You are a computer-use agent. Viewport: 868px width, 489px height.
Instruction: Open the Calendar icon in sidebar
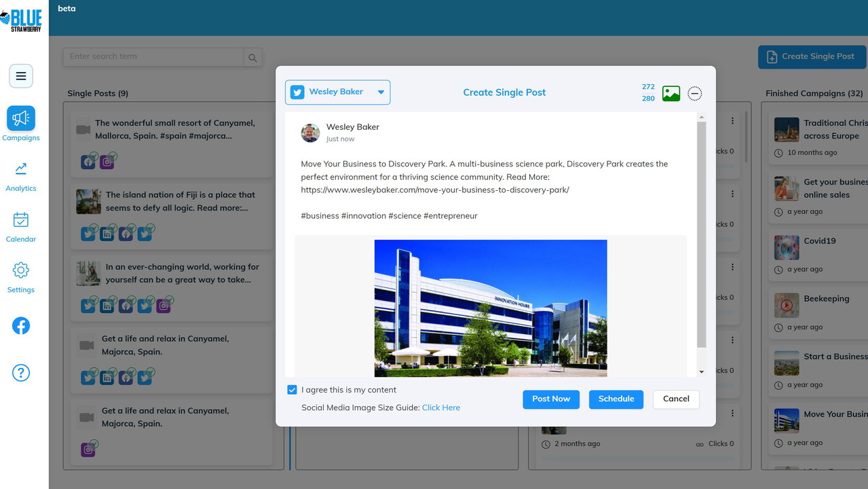click(21, 220)
